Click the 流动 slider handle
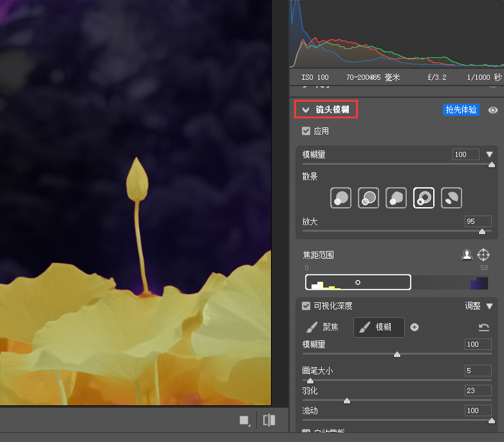Screen dimensions: 504x442 [492, 421]
